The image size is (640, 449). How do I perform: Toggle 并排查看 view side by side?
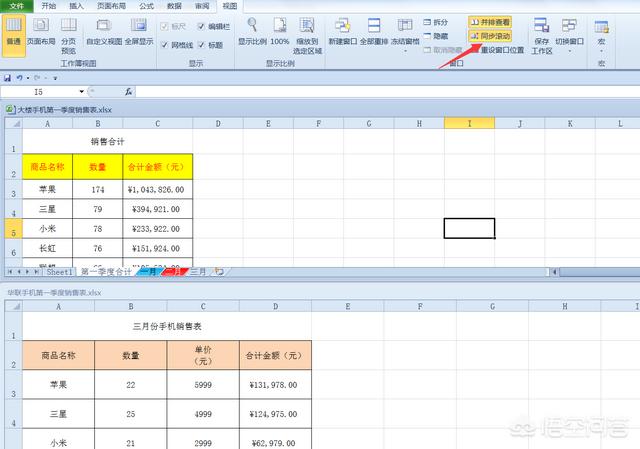pos(490,22)
